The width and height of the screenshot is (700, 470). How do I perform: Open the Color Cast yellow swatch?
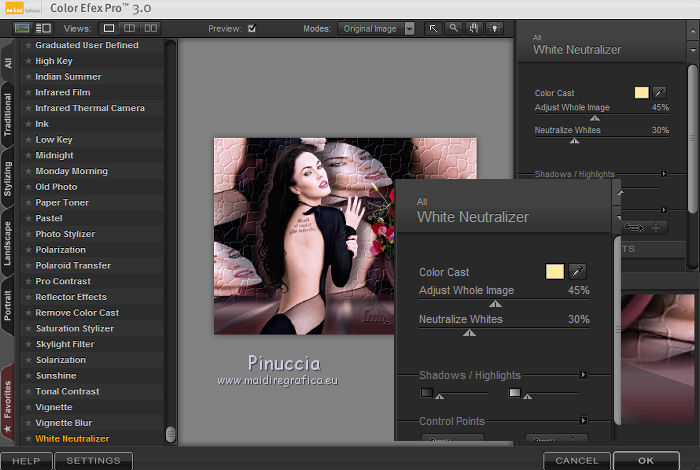click(x=554, y=271)
